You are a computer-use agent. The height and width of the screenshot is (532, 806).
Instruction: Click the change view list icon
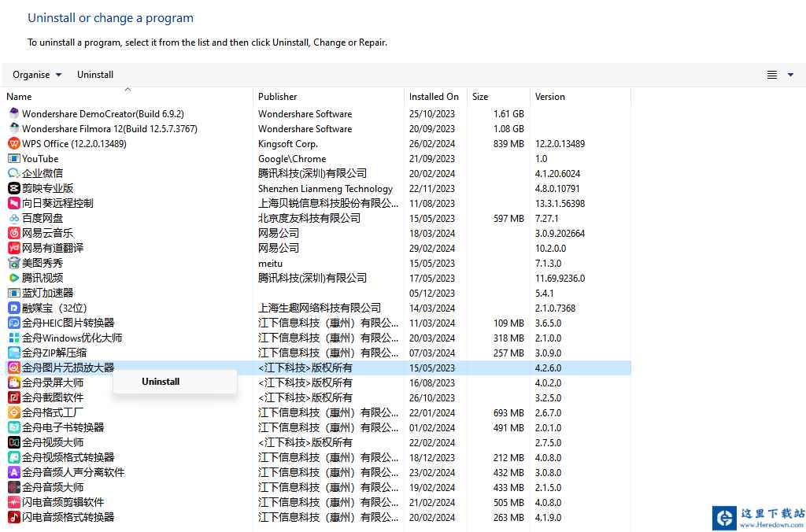[772, 75]
